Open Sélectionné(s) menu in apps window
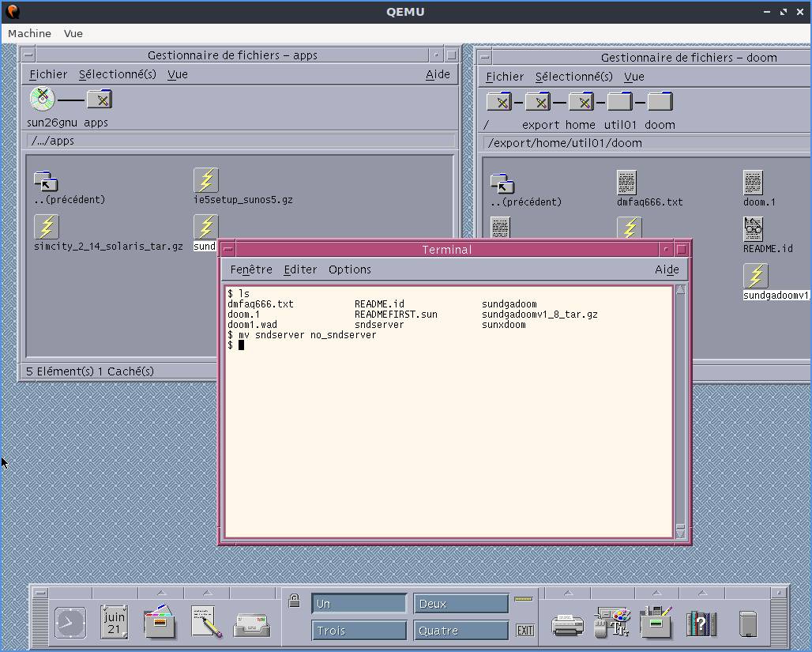812x652 pixels. (x=118, y=74)
